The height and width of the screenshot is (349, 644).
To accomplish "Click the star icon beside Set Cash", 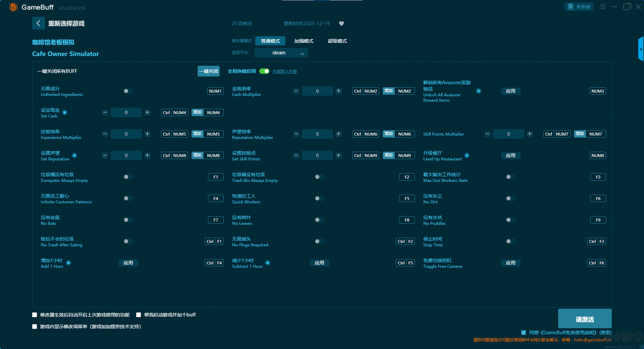I will pyautogui.click(x=65, y=113).
